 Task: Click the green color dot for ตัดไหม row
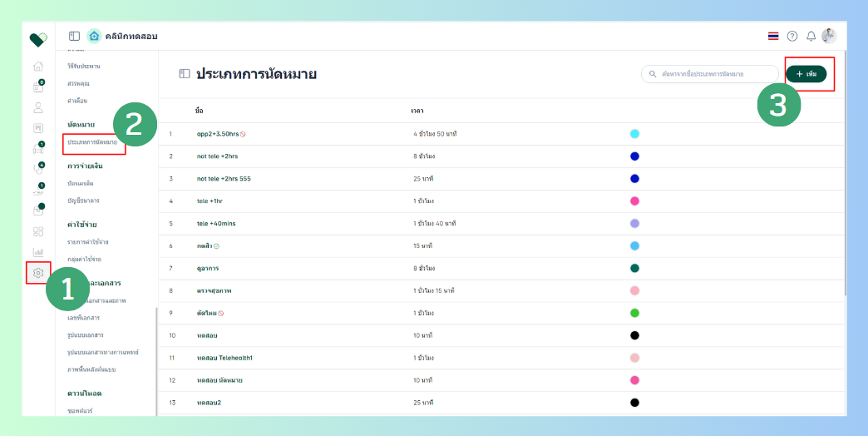pos(635,313)
